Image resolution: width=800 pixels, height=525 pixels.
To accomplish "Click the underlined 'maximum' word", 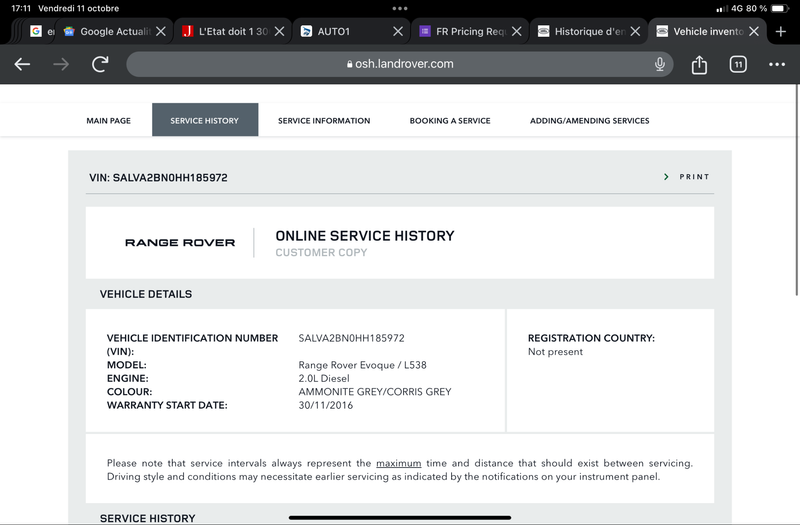I will tap(398, 463).
